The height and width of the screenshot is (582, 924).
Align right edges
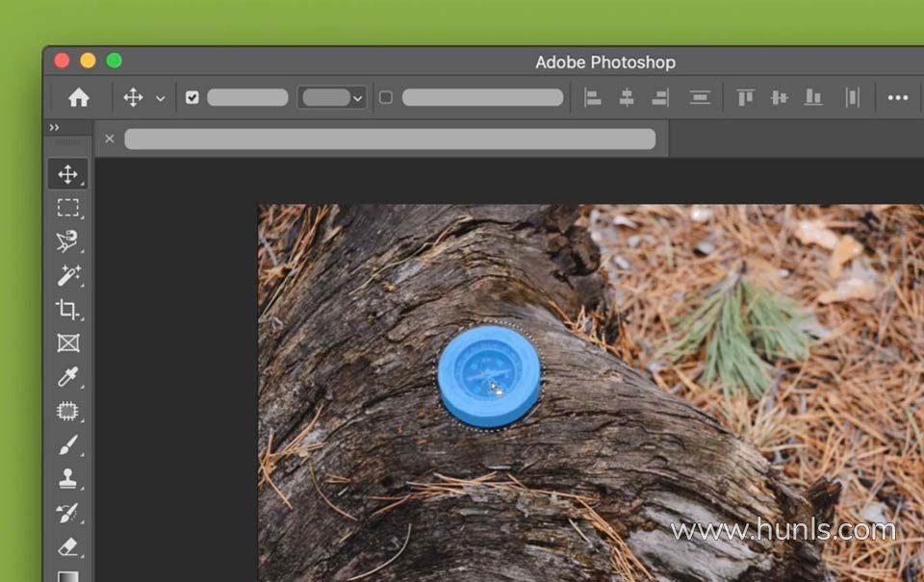coord(660,97)
